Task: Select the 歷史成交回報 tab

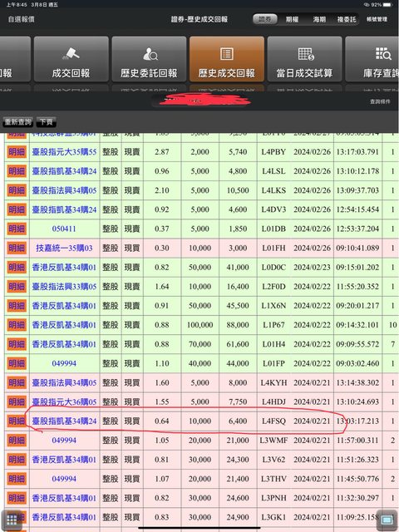Action: tap(227, 59)
